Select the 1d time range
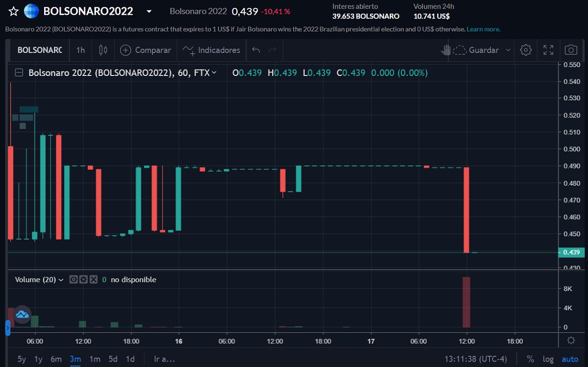 [130, 359]
